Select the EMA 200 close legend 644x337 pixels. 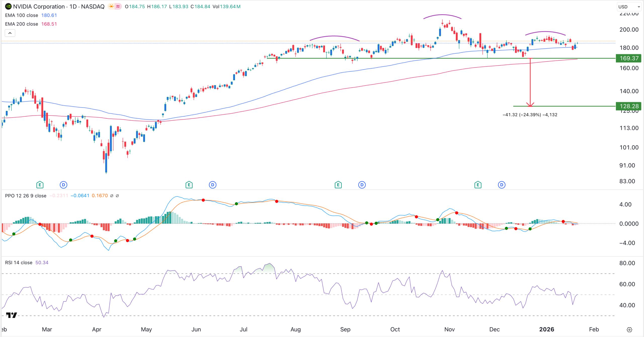22,24
